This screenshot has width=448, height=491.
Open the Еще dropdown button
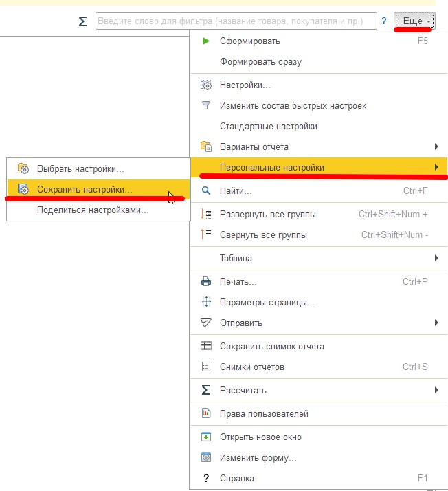click(x=415, y=22)
